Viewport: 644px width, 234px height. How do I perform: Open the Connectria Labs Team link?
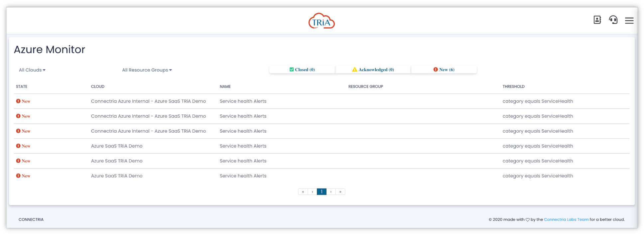click(566, 220)
